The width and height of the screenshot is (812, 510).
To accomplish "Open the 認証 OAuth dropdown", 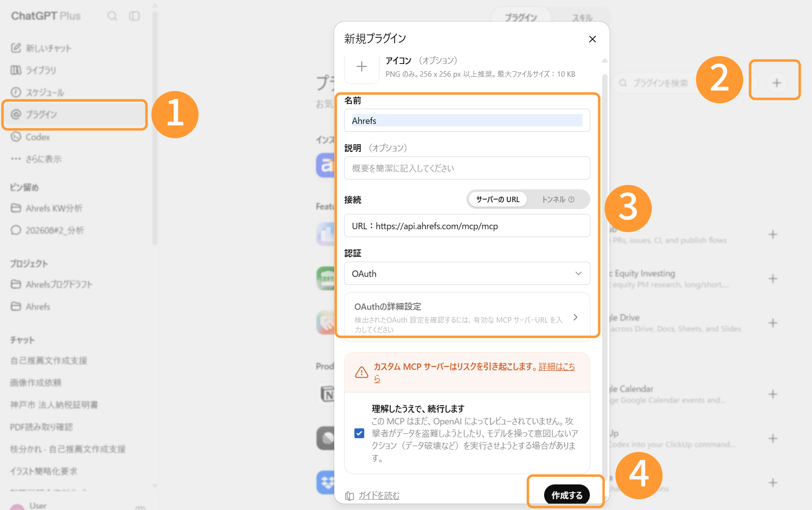I will (467, 273).
